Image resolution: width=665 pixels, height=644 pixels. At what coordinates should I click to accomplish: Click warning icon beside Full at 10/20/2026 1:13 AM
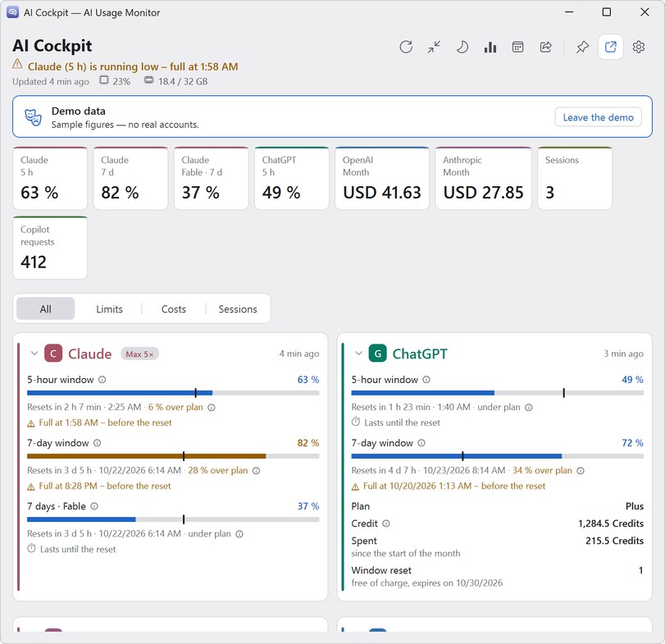pyautogui.click(x=355, y=486)
